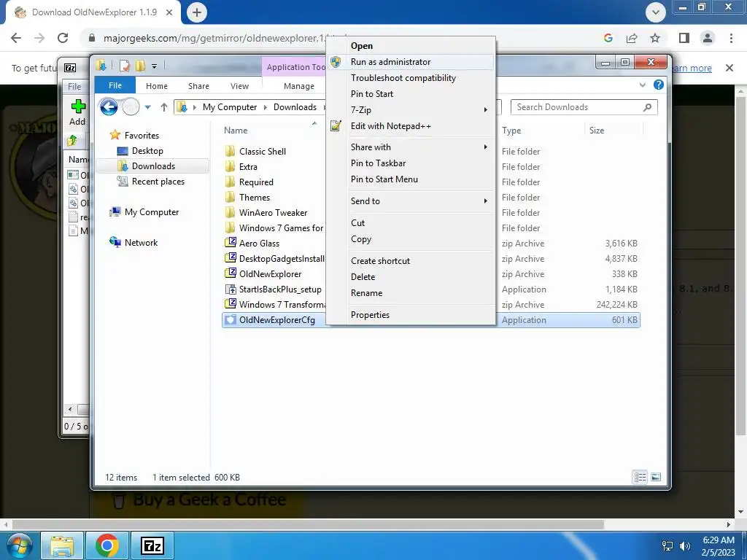Viewport: 747px width, 560px height.
Task: Open 7-Zip from the taskbar
Action: [x=152, y=545]
